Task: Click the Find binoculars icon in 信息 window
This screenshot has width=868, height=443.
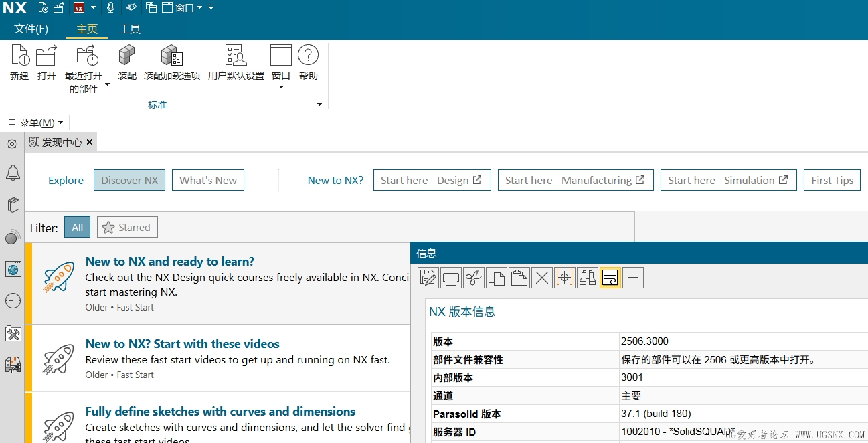Action: [588, 277]
